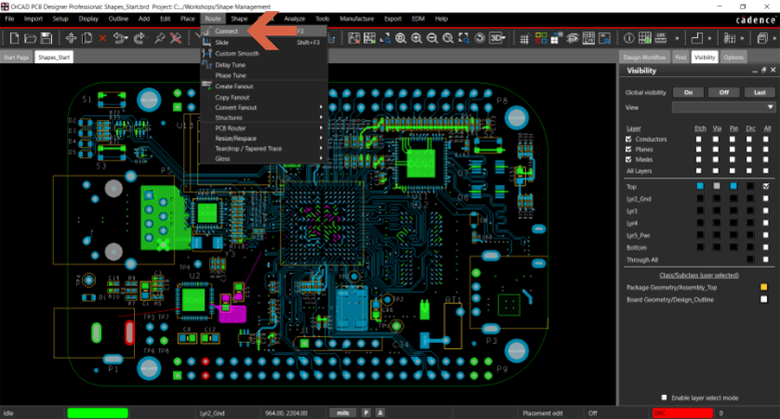Click the Unfix crossed pushpin icon

(x=176, y=38)
